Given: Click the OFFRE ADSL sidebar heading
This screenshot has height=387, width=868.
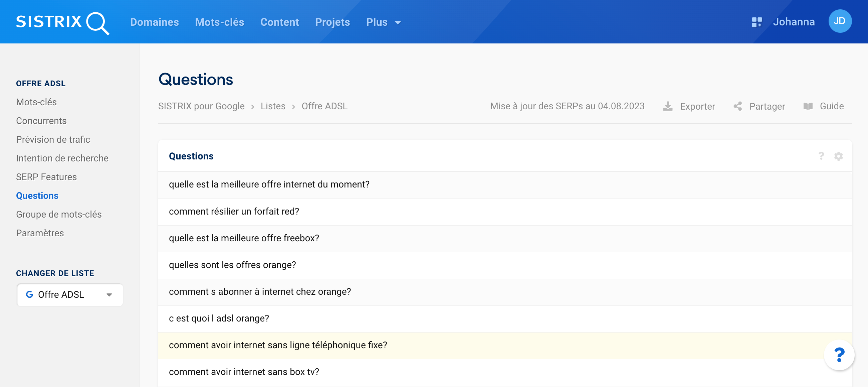Looking at the screenshot, I should [41, 83].
